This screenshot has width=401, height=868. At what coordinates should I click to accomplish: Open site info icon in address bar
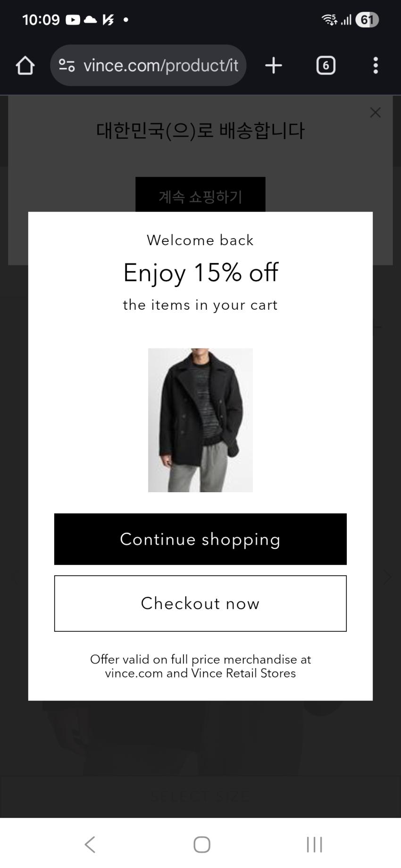(x=67, y=66)
